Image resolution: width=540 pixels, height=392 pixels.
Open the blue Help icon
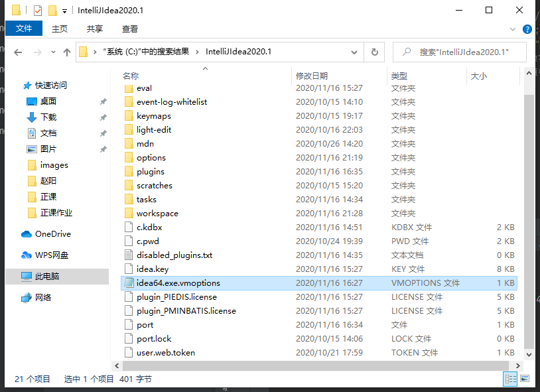pyautogui.click(x=527, y=29)
